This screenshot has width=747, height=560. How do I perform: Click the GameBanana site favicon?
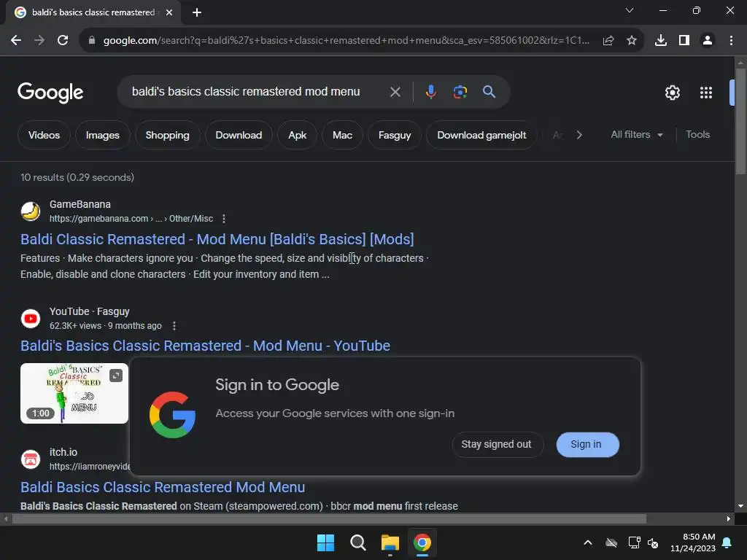click(31, 211)
